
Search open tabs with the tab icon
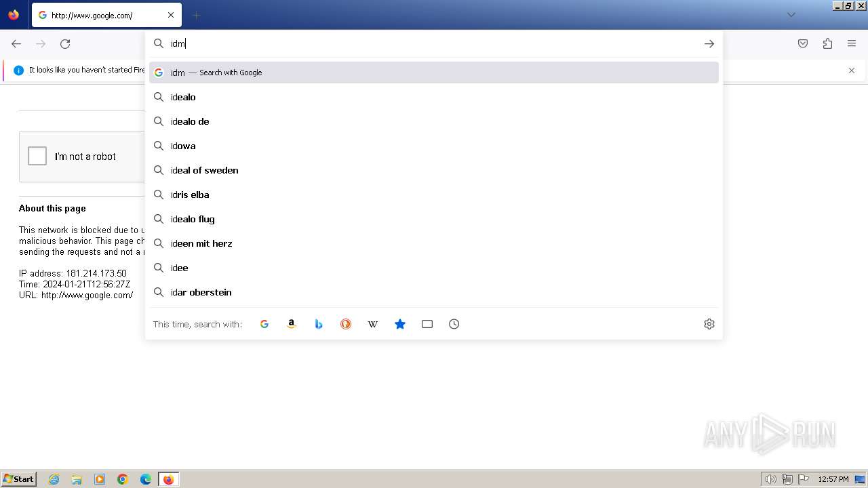(x=427, y=324)
